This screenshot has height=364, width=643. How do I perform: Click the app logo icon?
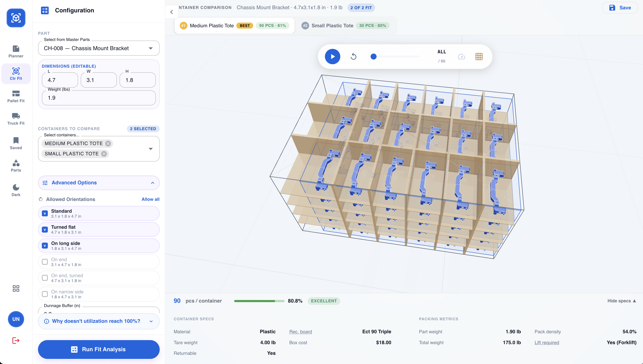click(16, 18)
